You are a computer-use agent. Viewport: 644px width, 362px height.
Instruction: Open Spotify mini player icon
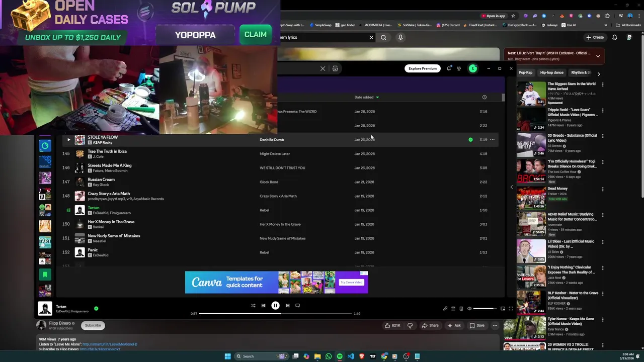click(503, 309)
